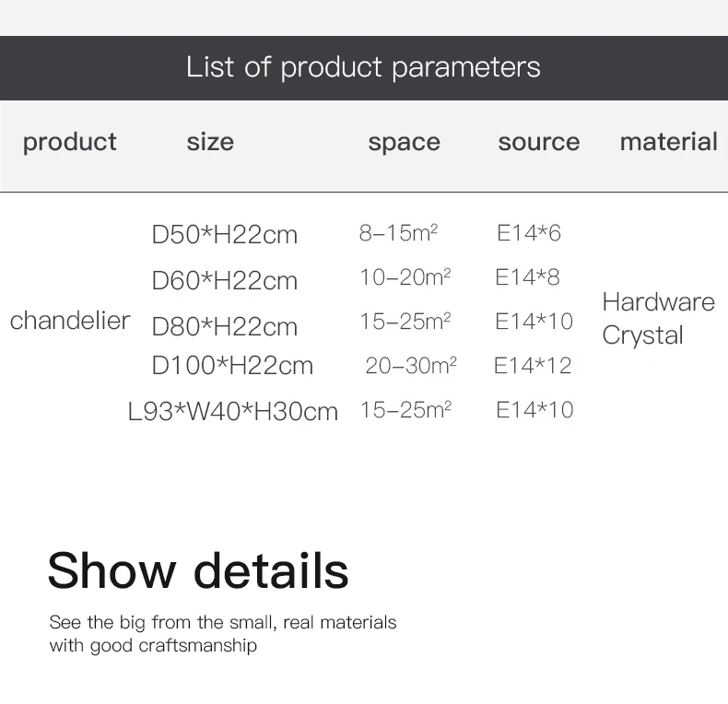Viewport: 728px width, 704px height.
Task: Click the 'Show details' heading
Action: pos(198,569)
